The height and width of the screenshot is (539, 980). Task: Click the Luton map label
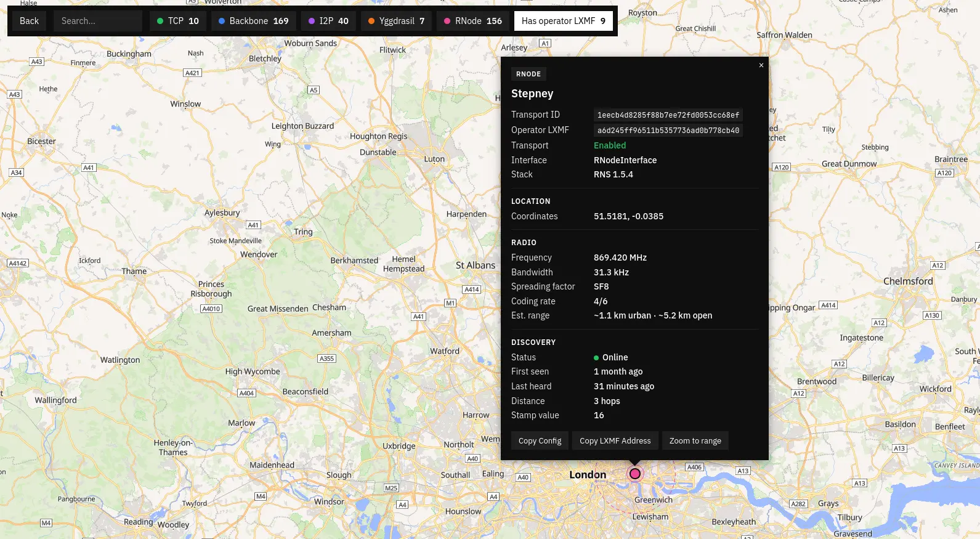tap(434, 158)
